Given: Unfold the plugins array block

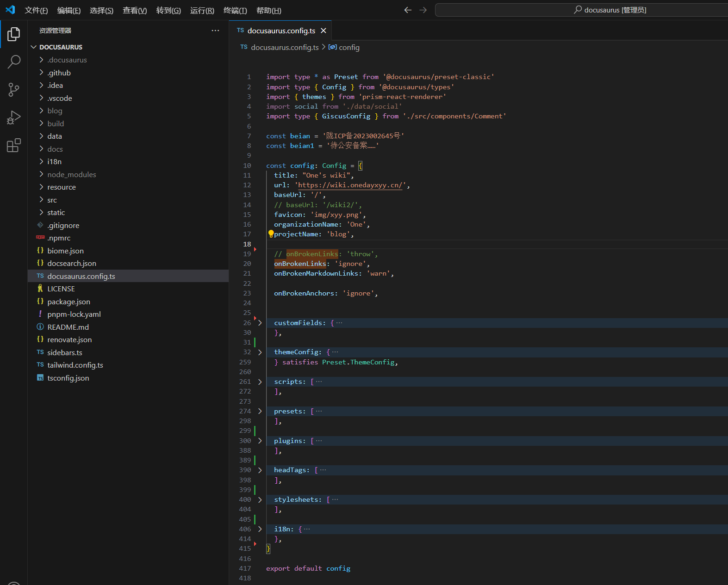Looking at the screenshot, I should point(260,441).
